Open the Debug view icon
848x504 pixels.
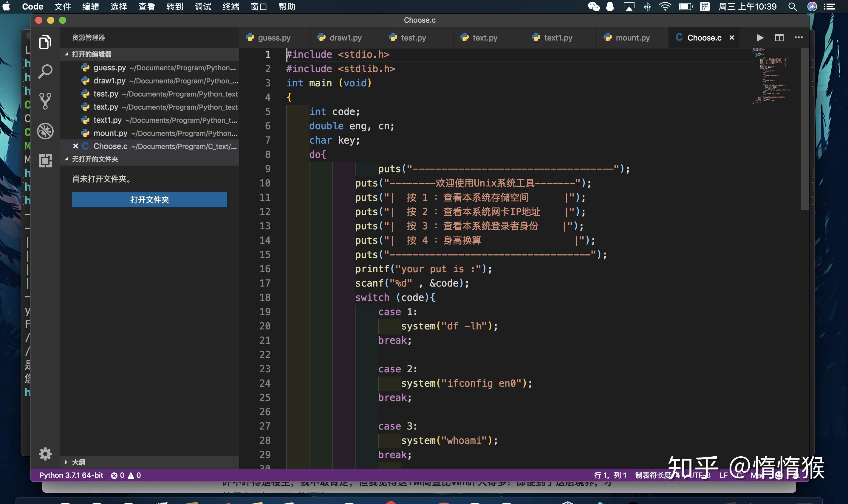coord(45,131)
